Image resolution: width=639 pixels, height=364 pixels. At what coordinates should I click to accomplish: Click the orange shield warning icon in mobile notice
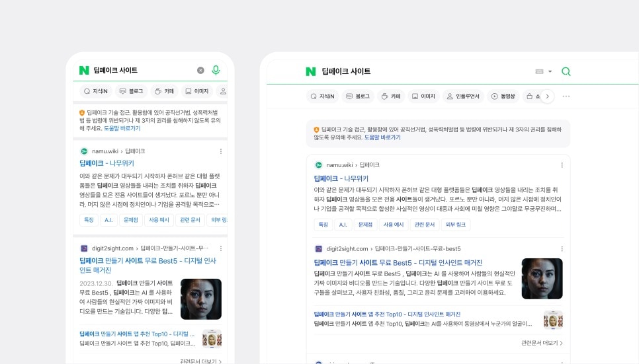click(82, 113)
